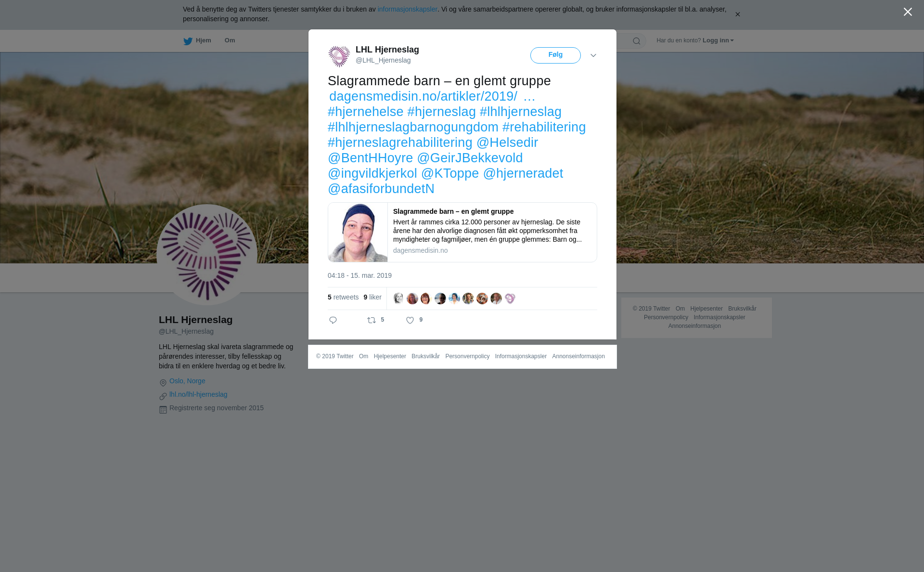
Task: Open the dagensmedisin.no article card
Action: [x=462, y=232]
